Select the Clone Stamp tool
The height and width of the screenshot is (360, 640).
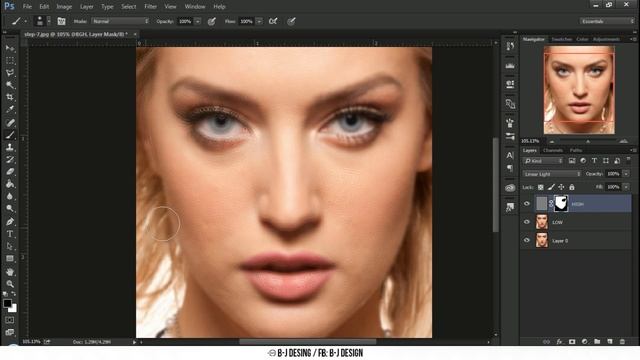tap(10, 147)
